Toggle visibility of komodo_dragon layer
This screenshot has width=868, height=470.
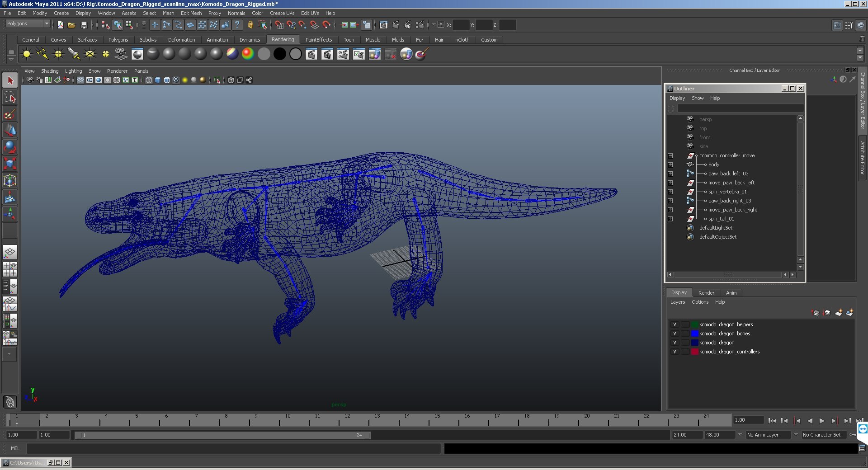[x=675, y=343]
